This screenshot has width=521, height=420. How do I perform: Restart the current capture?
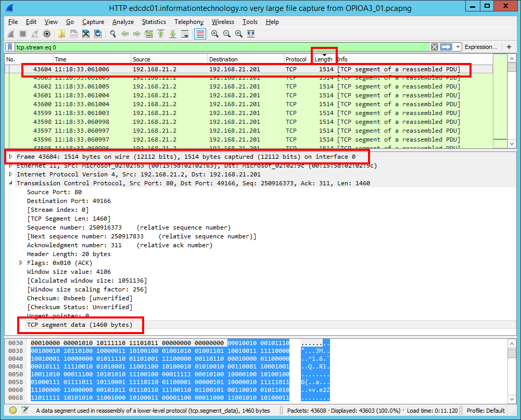tap(35, 34)
